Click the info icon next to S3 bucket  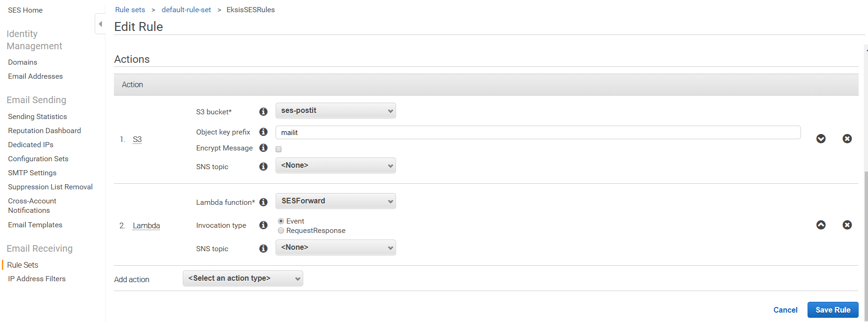pyautogui.click(x=263, y=112)
